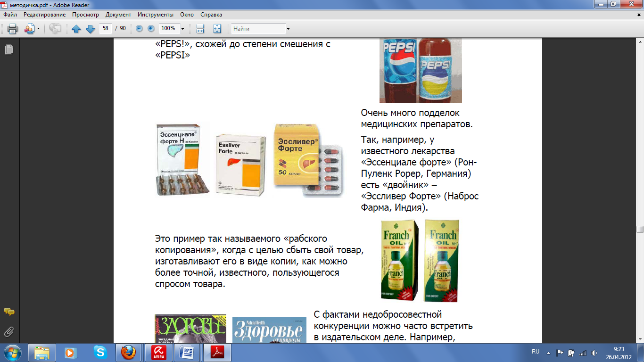Open the Action Center flag icon
This screenshot has width=644, height=362.
coord(560,353)
